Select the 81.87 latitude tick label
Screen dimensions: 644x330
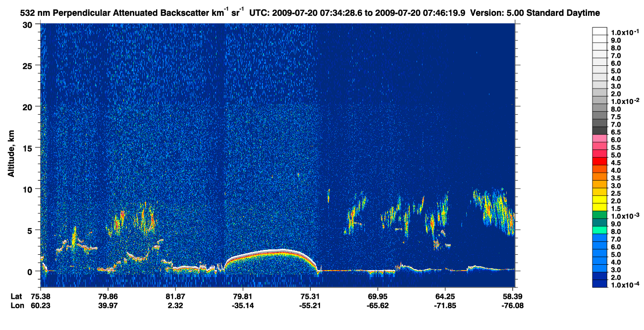tap(175, 296)
